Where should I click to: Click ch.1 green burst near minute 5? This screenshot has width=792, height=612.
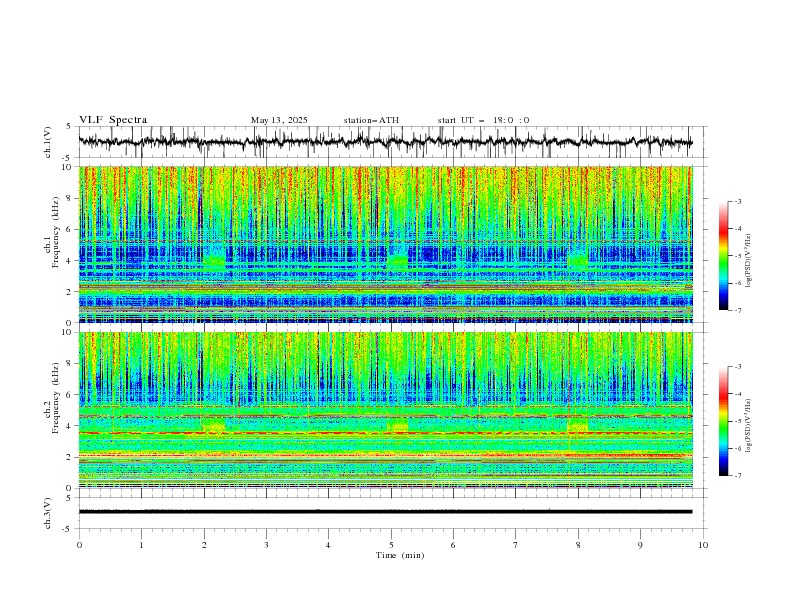(x=397, y=260)
